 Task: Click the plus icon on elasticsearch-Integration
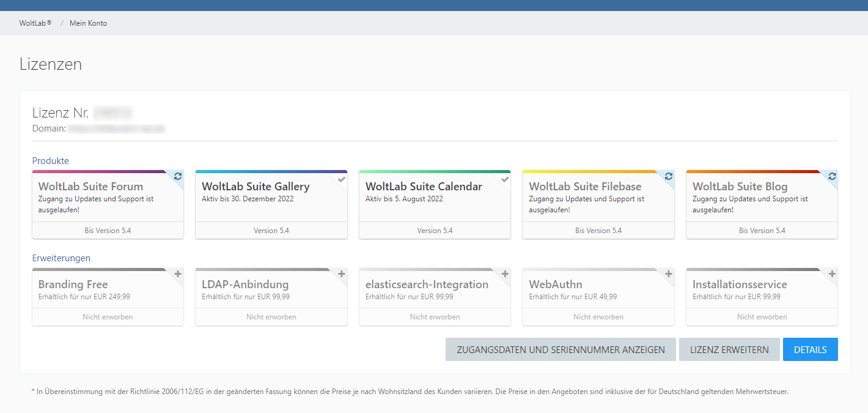coord(505,274)
